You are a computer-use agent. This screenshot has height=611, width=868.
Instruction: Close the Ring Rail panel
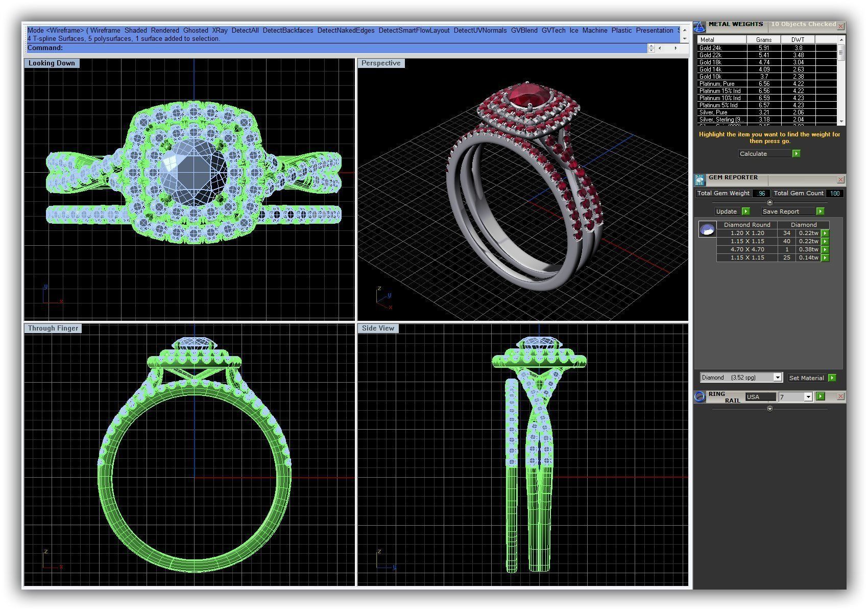(841, 396)
